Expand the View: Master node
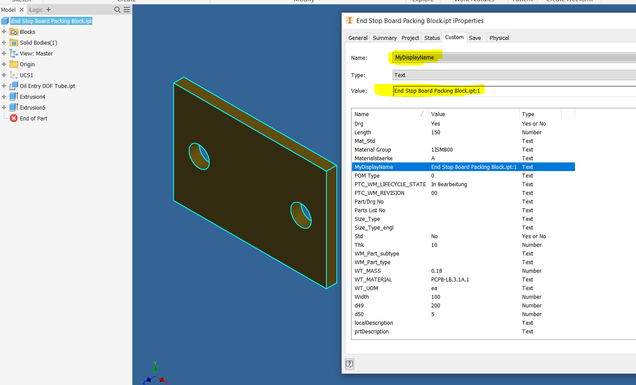This screenshot has height=385, width=636. coord(4,53)
